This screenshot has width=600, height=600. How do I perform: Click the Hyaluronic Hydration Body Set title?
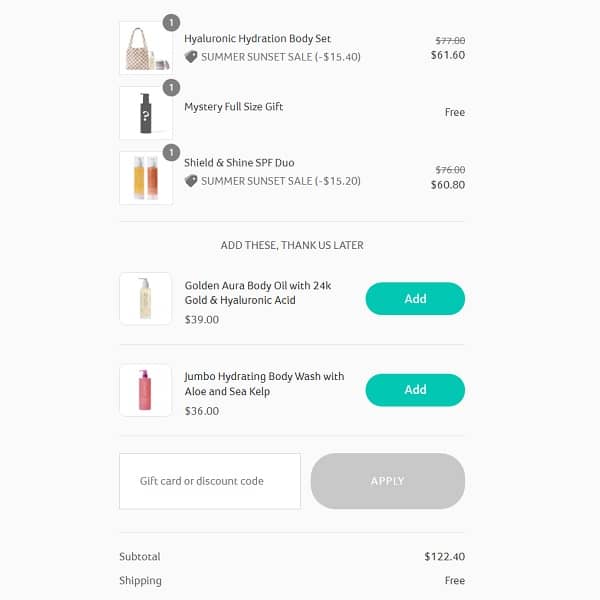click(x=257, y=39)
